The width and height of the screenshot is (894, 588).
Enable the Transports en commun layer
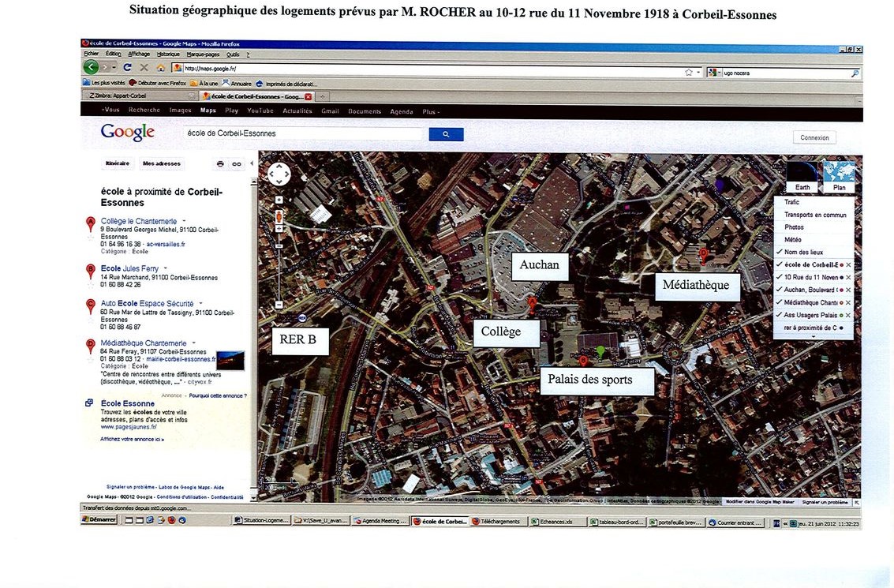click(x=815, y=215)
